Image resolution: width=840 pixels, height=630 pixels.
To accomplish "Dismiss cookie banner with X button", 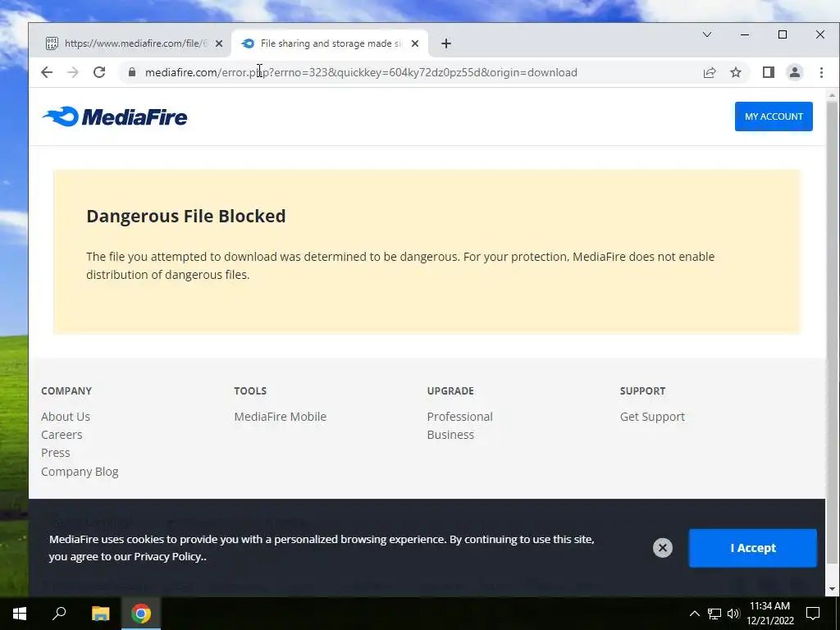I will point(663,547).
